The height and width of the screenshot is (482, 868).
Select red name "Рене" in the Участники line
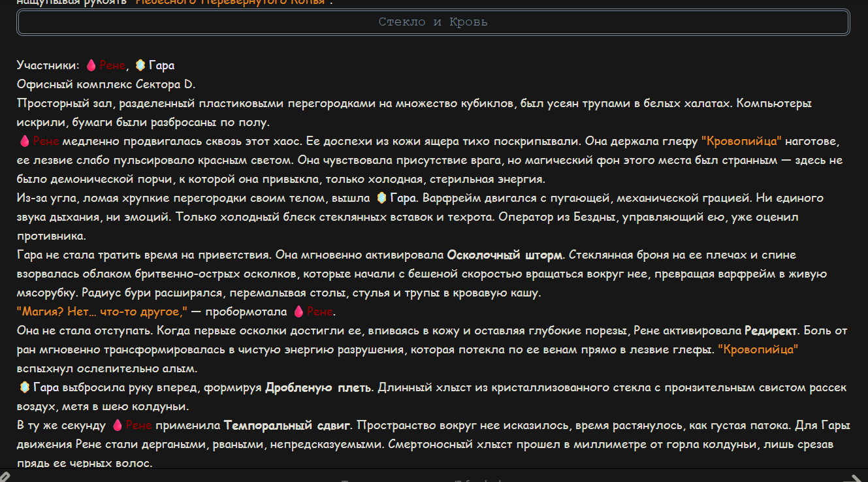[113, 65]
